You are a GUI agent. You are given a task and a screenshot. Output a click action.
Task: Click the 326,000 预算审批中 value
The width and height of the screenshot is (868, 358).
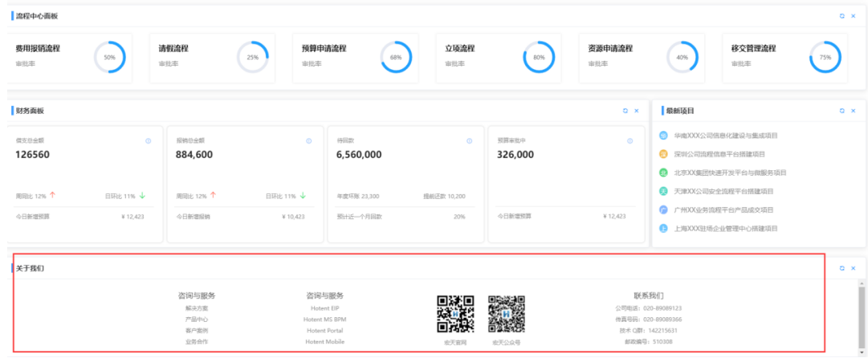pyautogui.click(x=516, y=155)
